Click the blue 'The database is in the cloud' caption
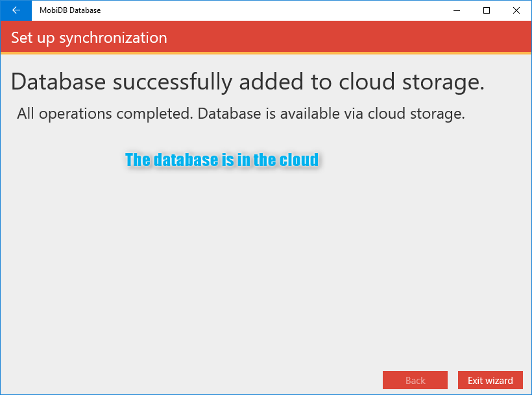The height and width of the screenshot is (395, 532). (222, 160)
